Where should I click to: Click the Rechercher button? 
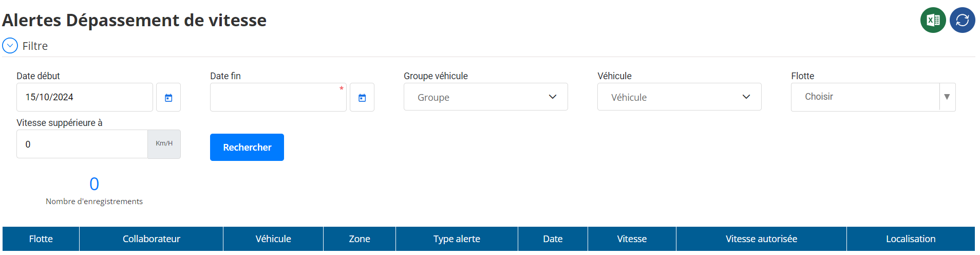(247, 147)
